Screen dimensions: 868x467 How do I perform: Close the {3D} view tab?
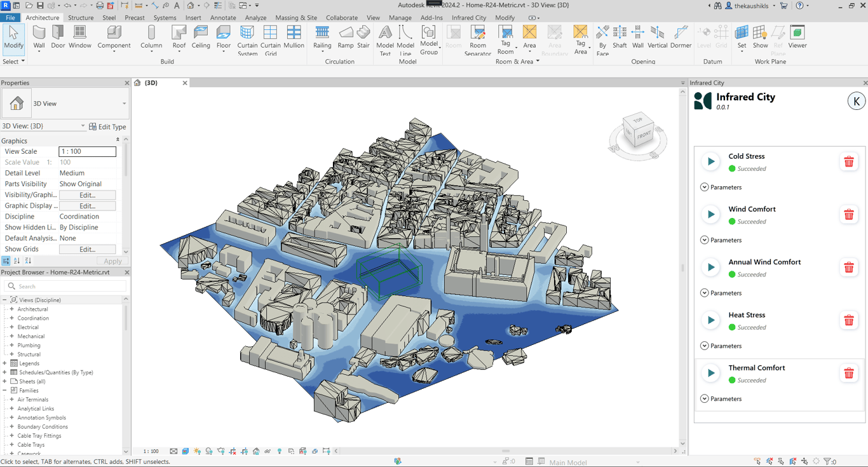[185, 83]
